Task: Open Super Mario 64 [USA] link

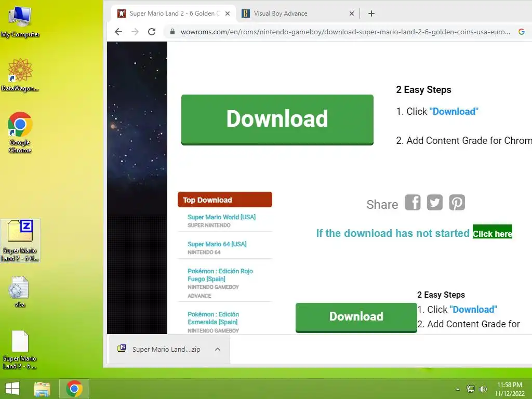Action: coord(217,244)
